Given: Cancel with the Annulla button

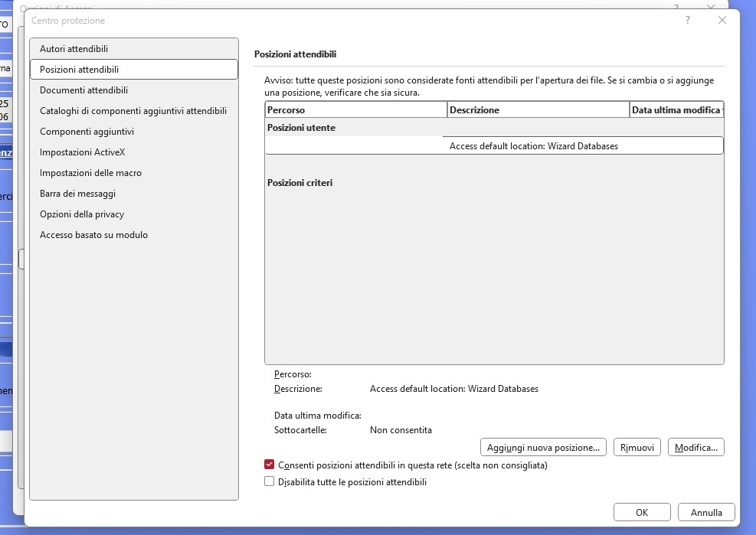Looking at the screenshot, I should (706, 512).
